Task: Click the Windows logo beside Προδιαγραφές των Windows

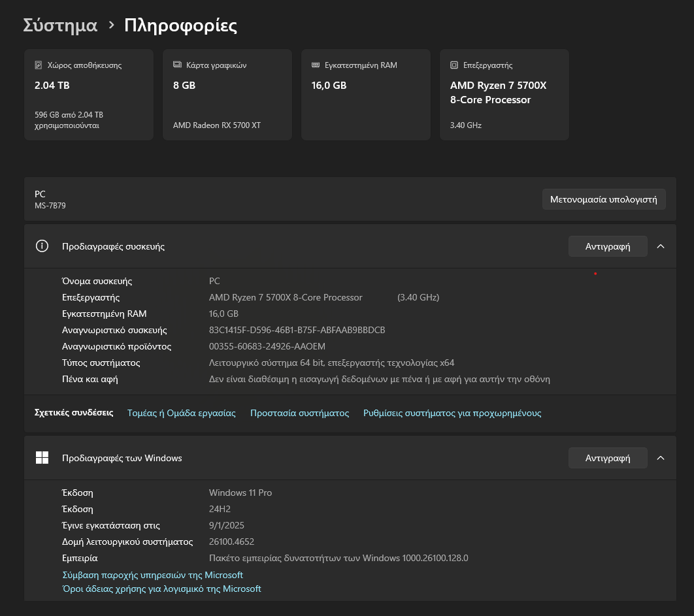Action: 42,457
